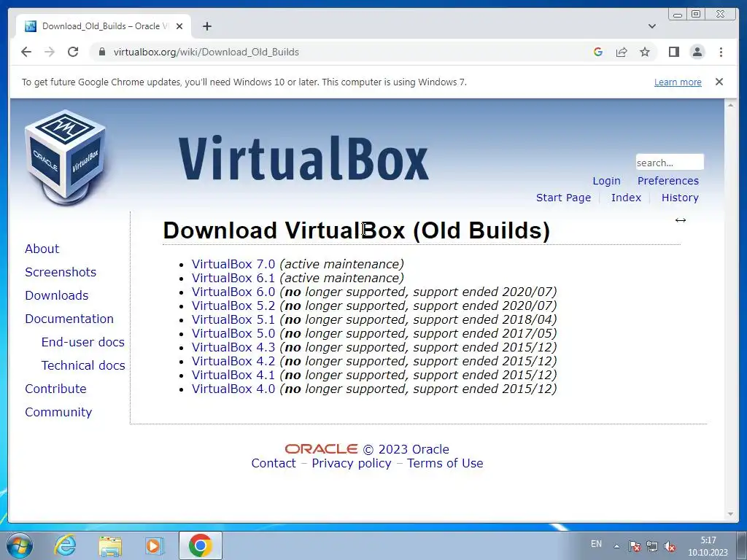
Task: Show hidden system tray icons
Action: click(616, 546)
